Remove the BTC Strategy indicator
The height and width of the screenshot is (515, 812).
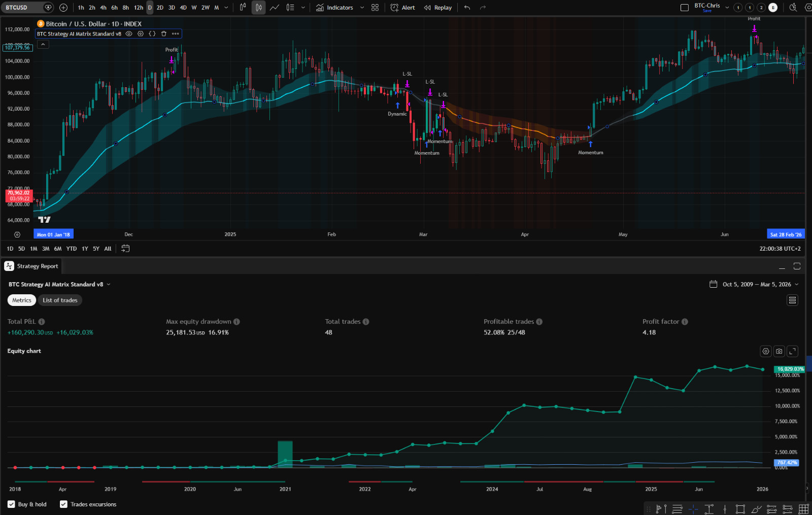pyautogui.click(x=164, y=34)
